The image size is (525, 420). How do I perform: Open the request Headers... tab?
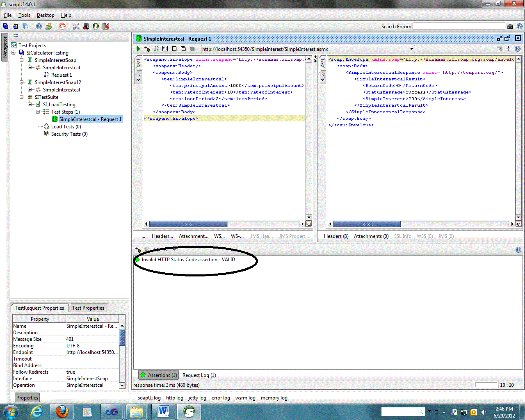(162, 236)
